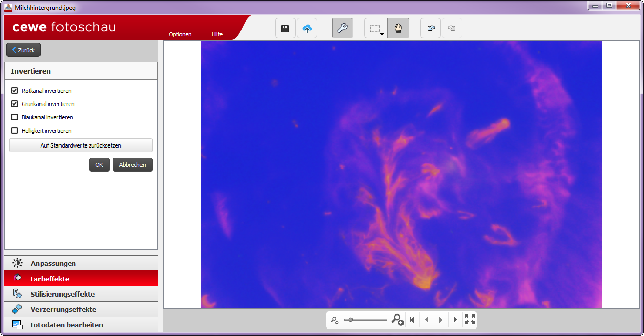
Task: Jump to the first photo
Action: point(412,320)
